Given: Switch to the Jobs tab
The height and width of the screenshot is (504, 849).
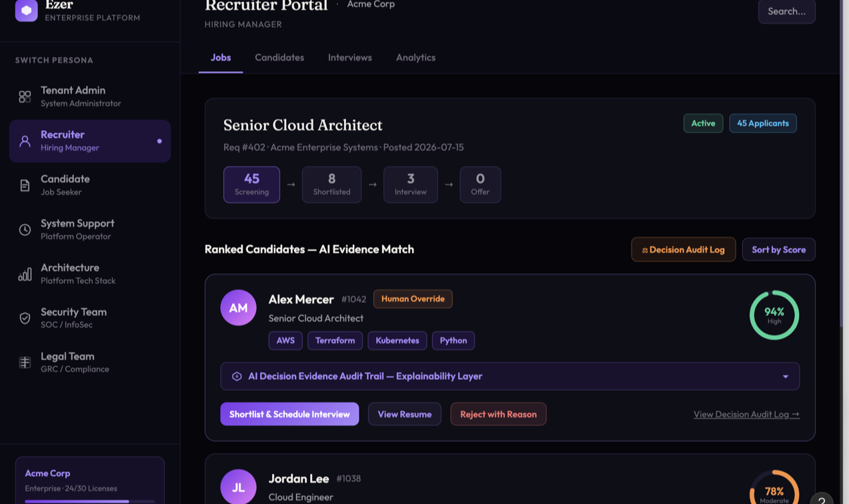Looking at the screenshot, I should click(x=221, y=58).
